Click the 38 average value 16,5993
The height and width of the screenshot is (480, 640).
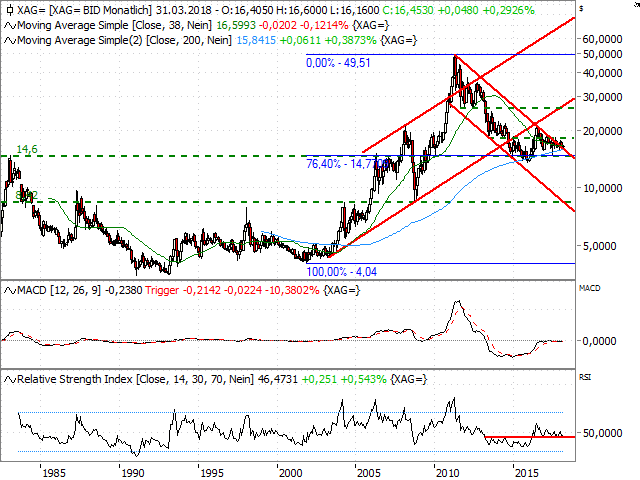click(x=236, y=25)
